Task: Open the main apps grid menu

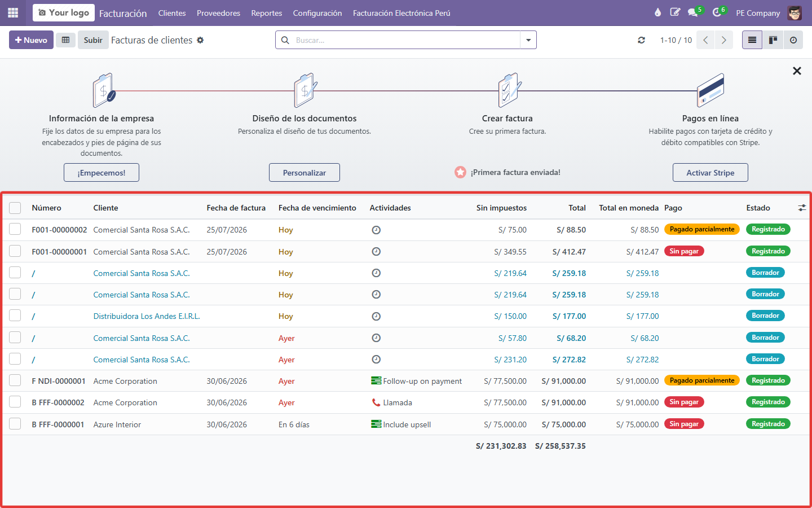Action: [x=13, y=12]
